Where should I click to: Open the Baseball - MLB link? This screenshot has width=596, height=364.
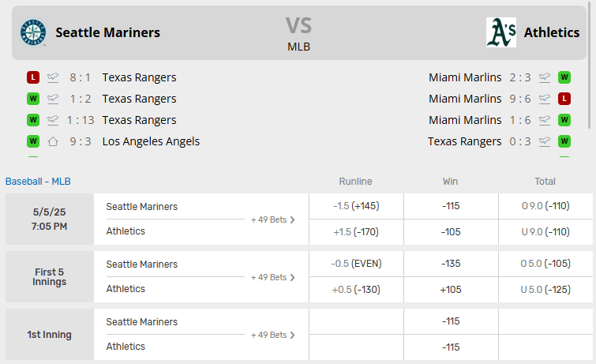38,181
